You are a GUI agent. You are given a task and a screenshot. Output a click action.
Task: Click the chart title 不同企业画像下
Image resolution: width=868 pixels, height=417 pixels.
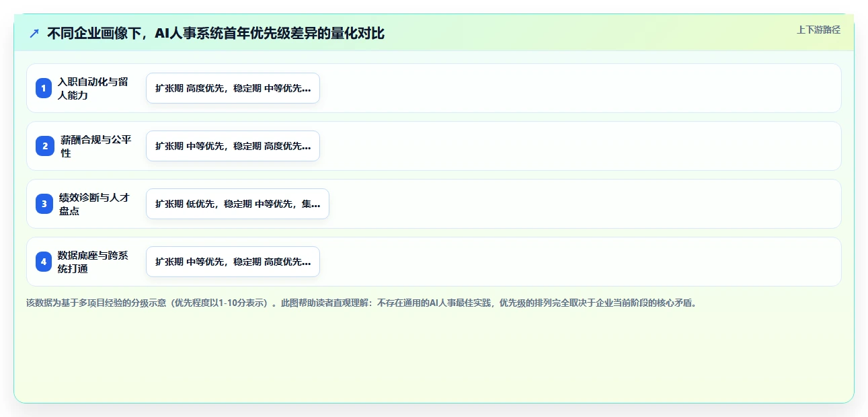click(x=216, y=33)
